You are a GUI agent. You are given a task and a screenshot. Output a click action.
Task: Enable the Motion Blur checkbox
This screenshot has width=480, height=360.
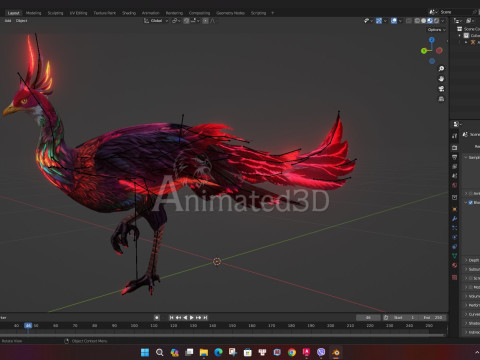point(471,287)
